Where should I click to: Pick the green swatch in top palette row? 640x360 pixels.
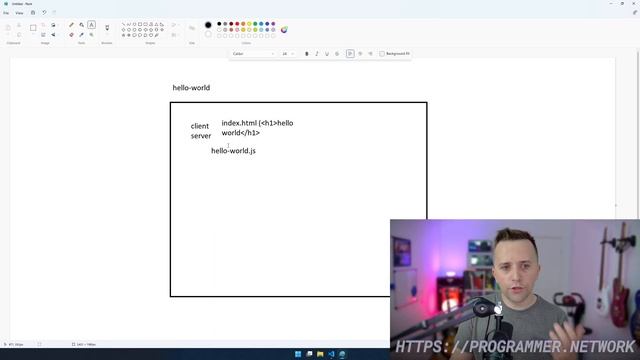coord(256,24)
